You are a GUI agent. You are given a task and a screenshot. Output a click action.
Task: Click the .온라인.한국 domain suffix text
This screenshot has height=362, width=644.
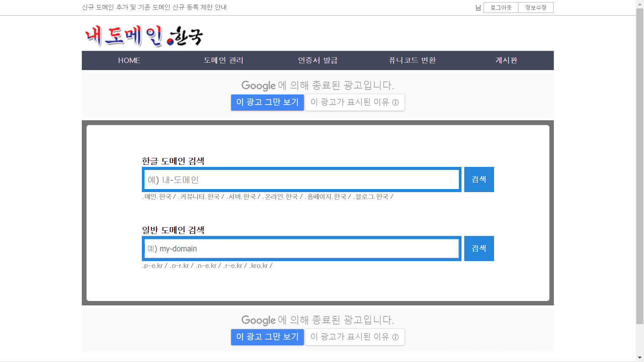point(280,197)
